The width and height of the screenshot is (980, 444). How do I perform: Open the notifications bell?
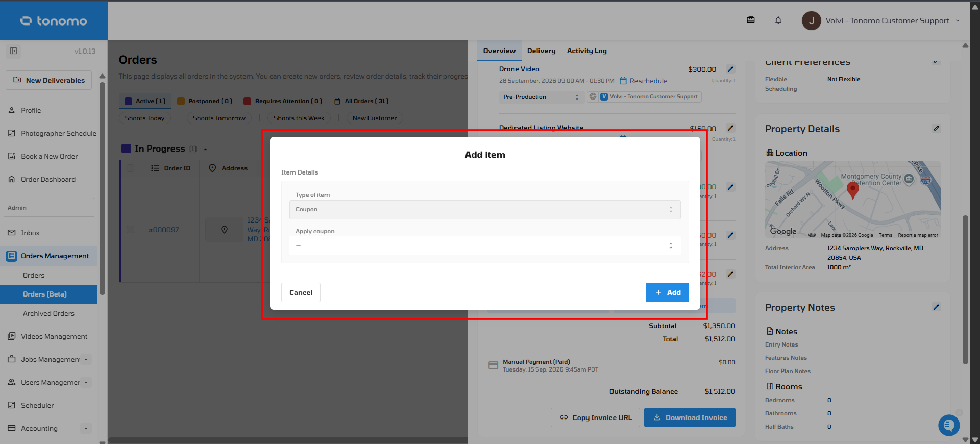pyautogui.click(x=778, y=20)
